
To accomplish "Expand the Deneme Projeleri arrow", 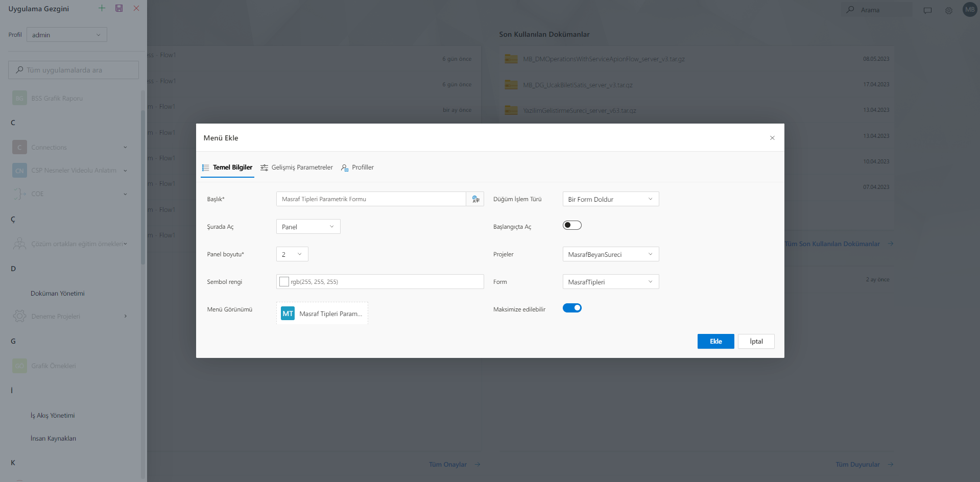I will (126, 316).
